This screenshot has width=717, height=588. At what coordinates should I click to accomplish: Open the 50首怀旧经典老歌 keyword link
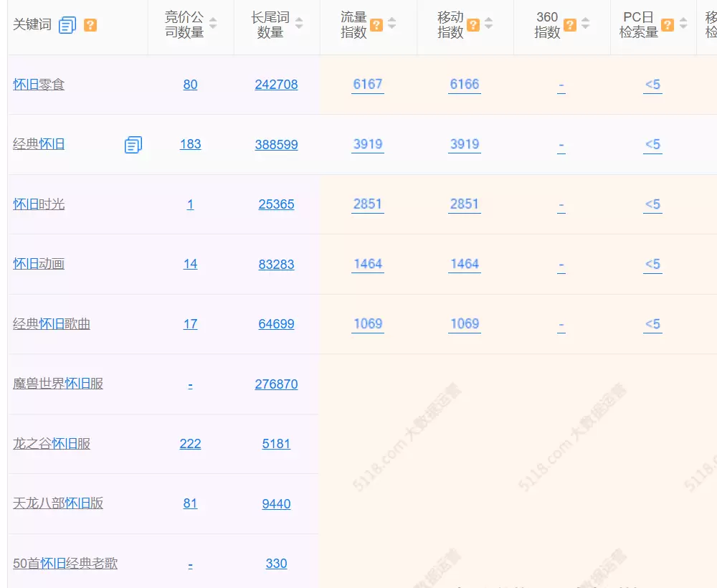(x=65, y=564)
